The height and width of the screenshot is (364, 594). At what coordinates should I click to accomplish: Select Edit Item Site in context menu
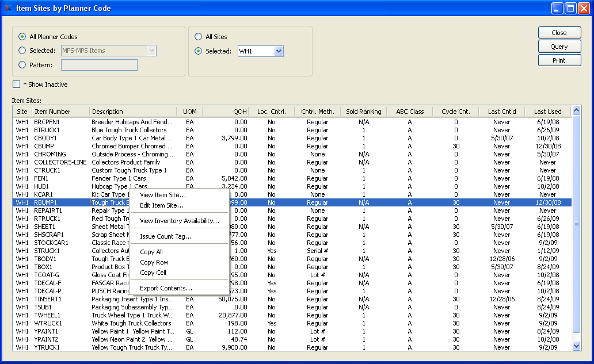pos(162,205)
